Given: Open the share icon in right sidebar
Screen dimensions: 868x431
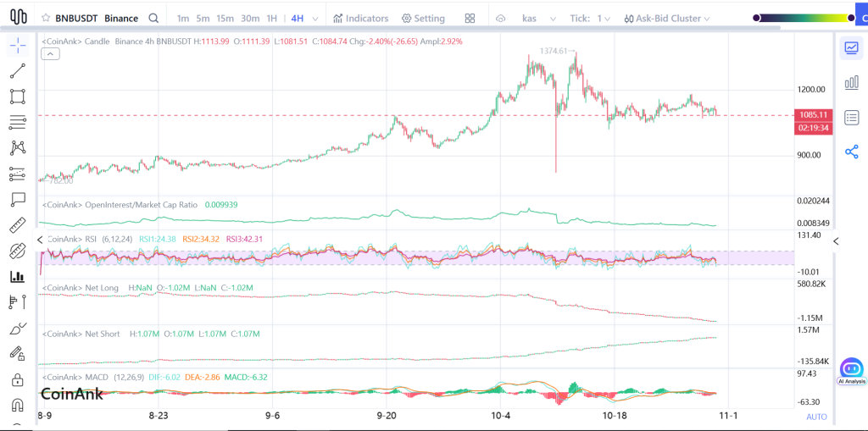Looking at the screenshot, I should coord(851,152).
